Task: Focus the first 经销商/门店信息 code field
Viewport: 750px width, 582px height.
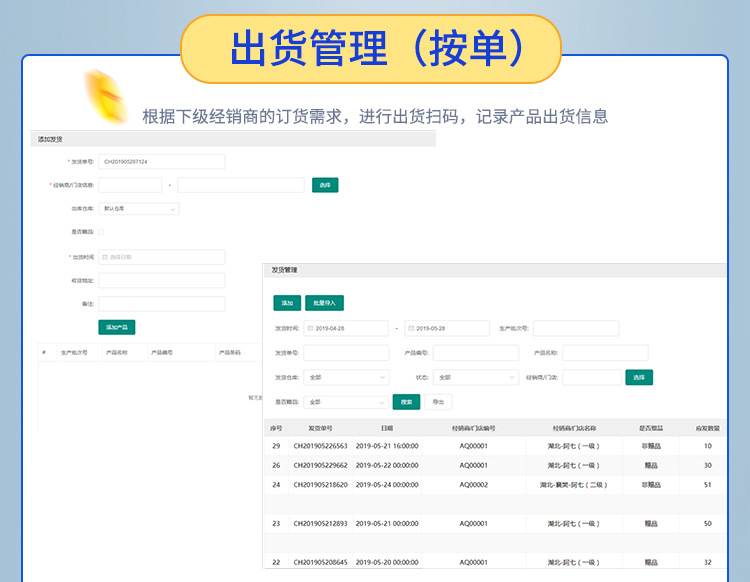Action: pyautogui.click(x=130, y=185)
